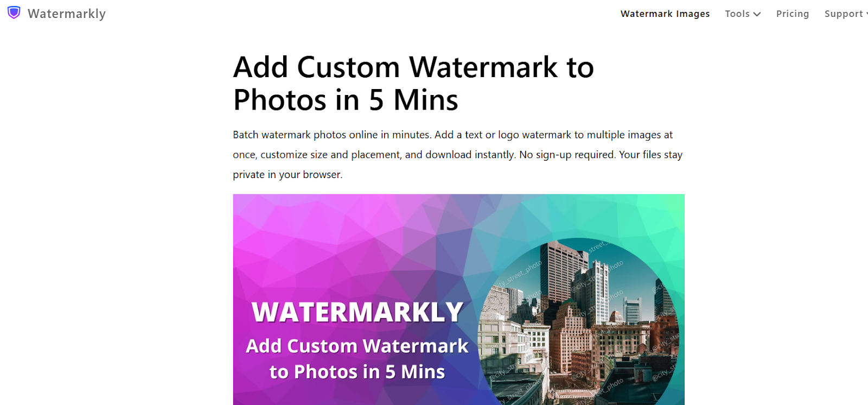Click the white WATERMARKLY title in banner
This screenshot has height=405, width=868.
point(358,312)
